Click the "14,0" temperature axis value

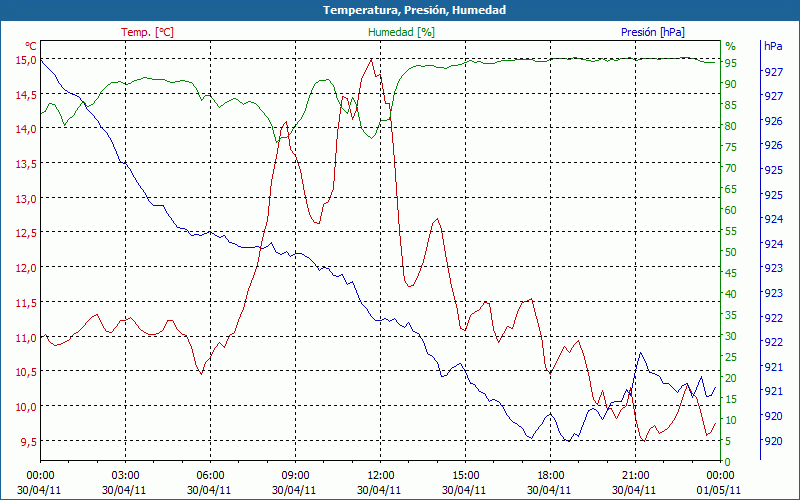26,130
